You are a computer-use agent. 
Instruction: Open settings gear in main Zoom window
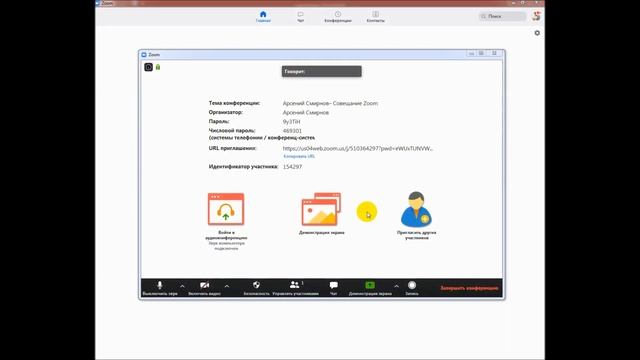click(x=537, y=33)
